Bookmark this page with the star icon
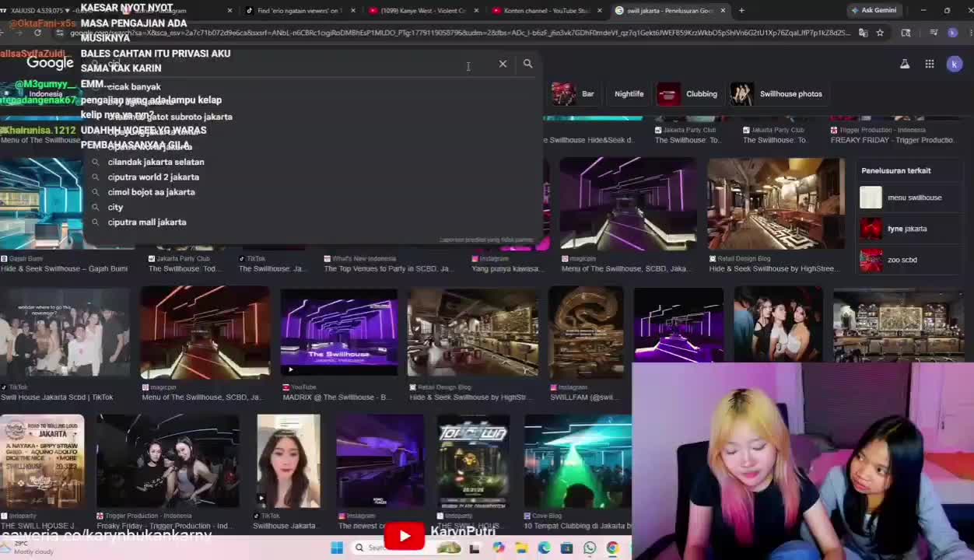Screen dimensions: 974x560 point(880,33)
